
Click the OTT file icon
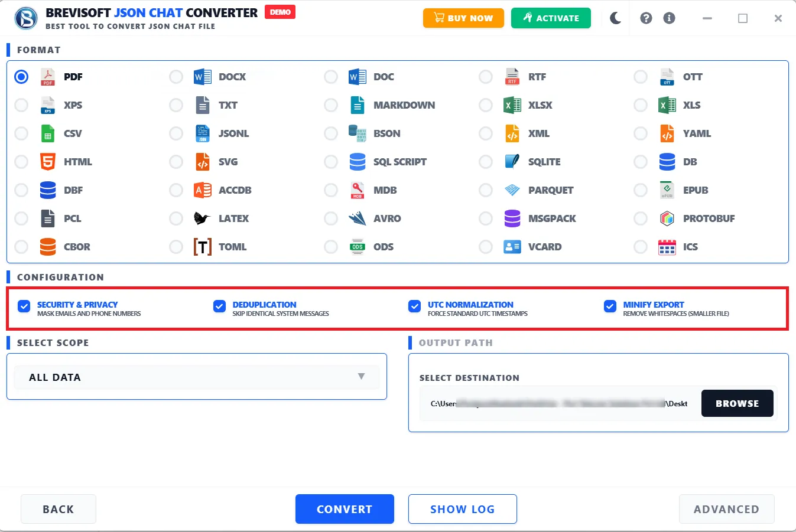coord(667,77)
